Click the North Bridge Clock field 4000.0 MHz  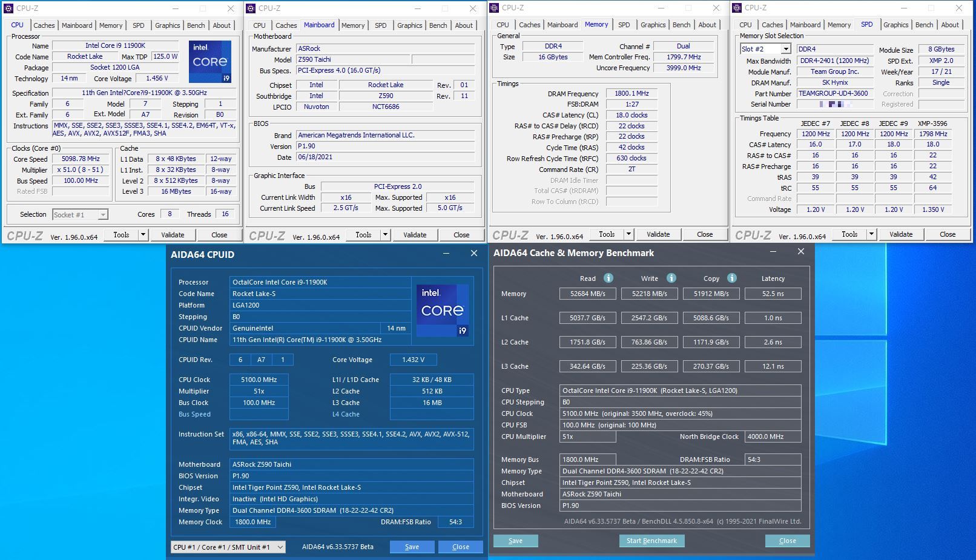[773, 436]
